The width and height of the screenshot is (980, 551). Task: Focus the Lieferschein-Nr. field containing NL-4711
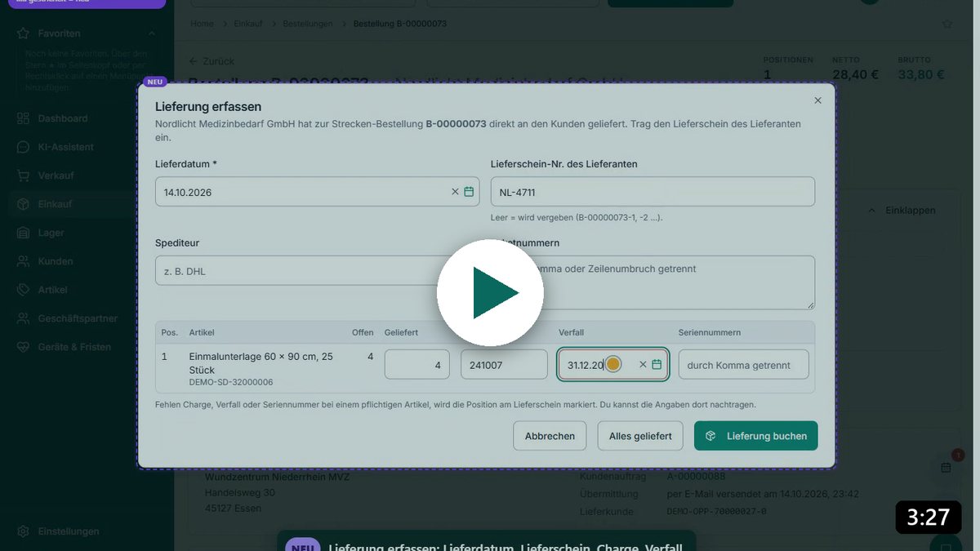tap(653, 192)
